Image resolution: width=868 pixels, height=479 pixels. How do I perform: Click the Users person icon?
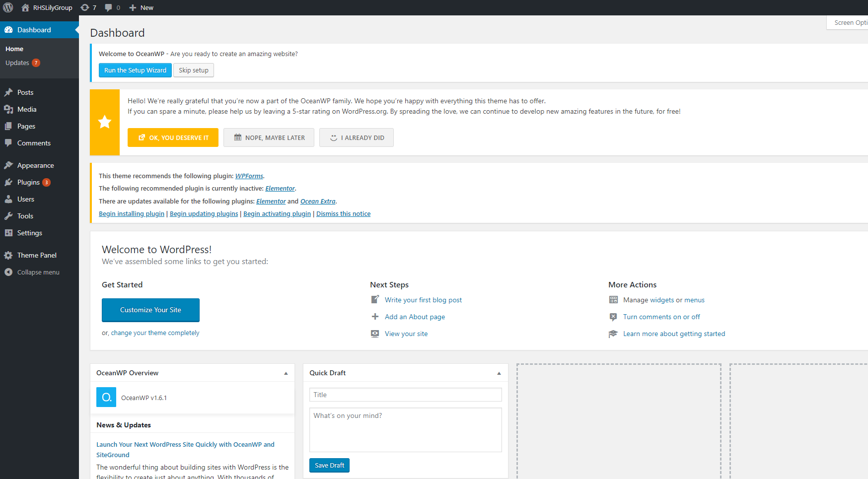(8, 199)
